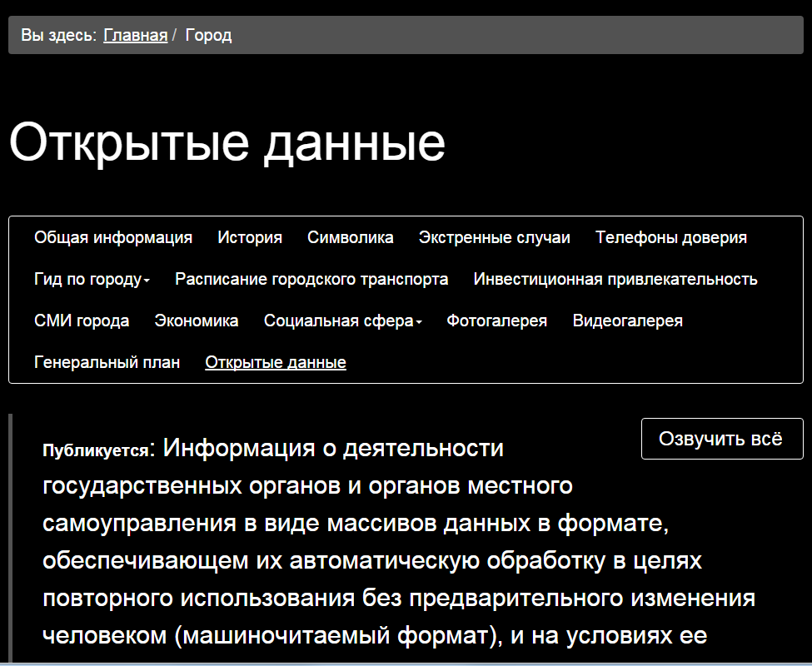The image size is (812, 666).
Task: Open Экстренные случаи page
Action: tap(494, 237)
